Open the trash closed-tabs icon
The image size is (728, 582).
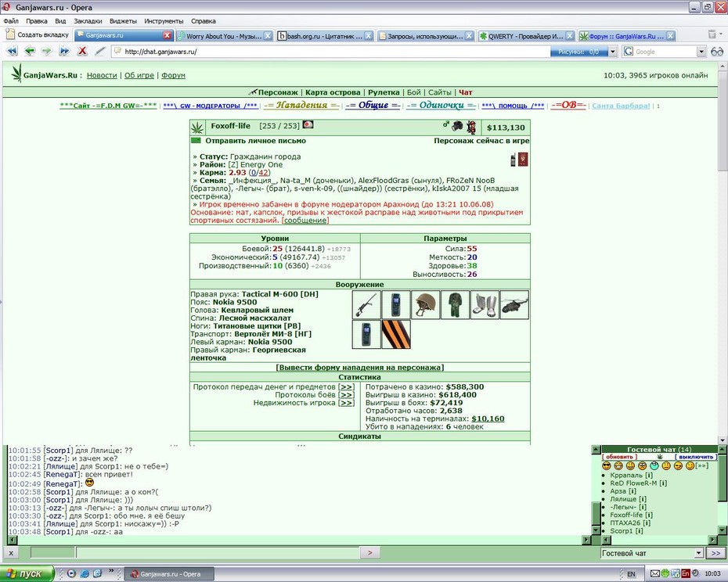(712, 34)
